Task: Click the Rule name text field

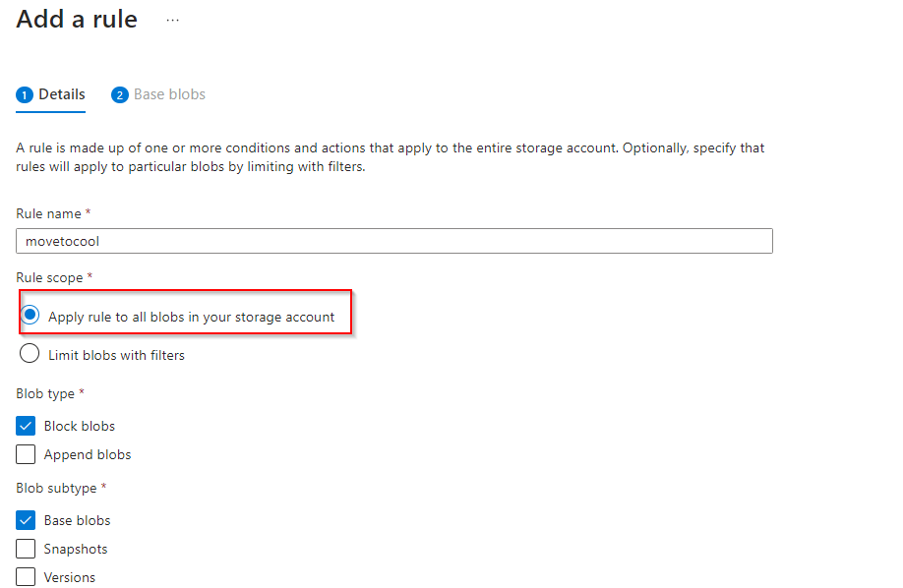Action: 393,241
